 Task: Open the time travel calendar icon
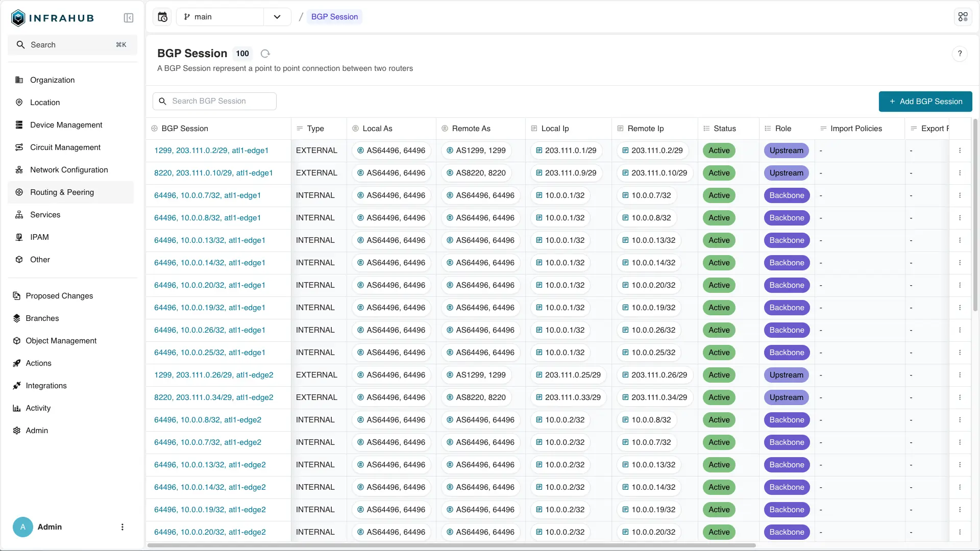pos(162,17)
